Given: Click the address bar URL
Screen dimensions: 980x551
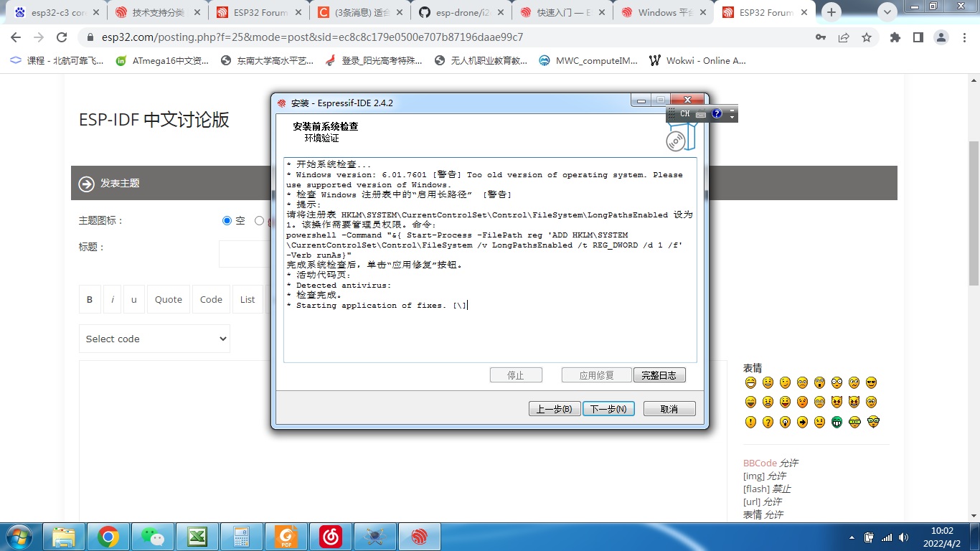Looking at the screenshot, I should click(311, 37).
